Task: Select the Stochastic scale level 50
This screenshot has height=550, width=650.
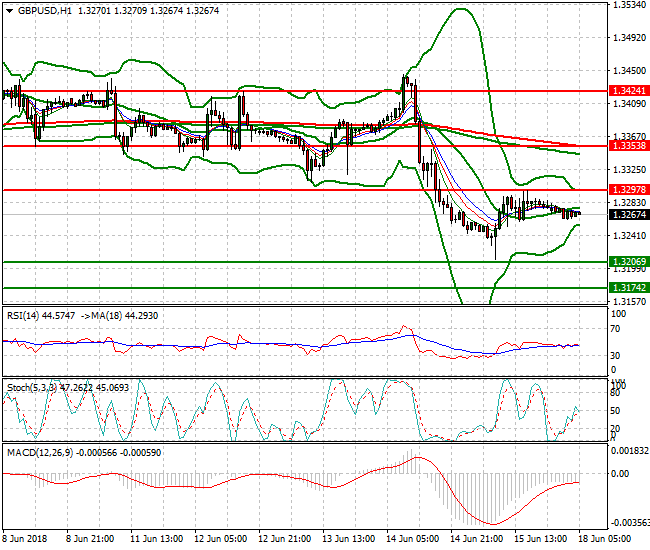Action: tap(616, 411)
